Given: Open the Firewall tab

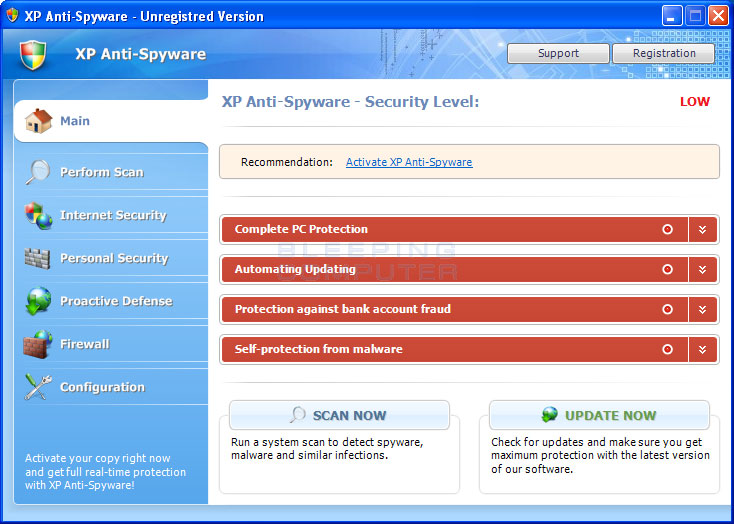Looking at the screenshot, I should point(111,344).
